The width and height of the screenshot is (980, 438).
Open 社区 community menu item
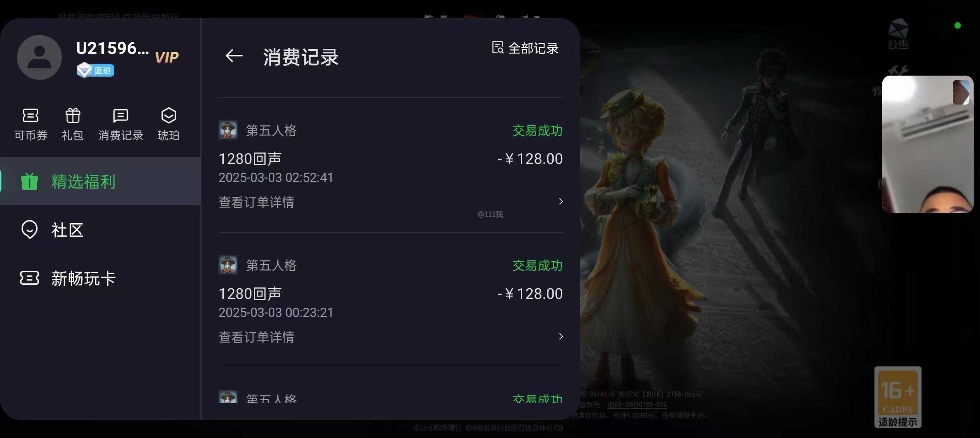pos(100,230)
